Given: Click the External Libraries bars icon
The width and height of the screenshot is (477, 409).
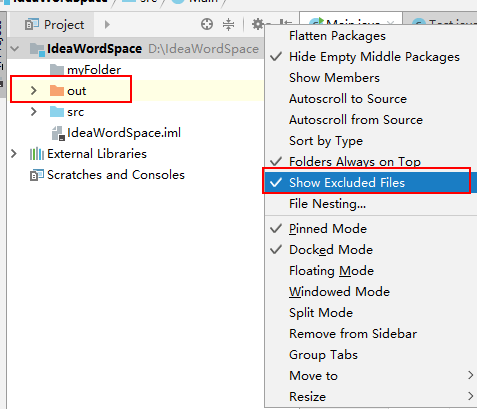Looking at the screenshot, I should (37, 154).
